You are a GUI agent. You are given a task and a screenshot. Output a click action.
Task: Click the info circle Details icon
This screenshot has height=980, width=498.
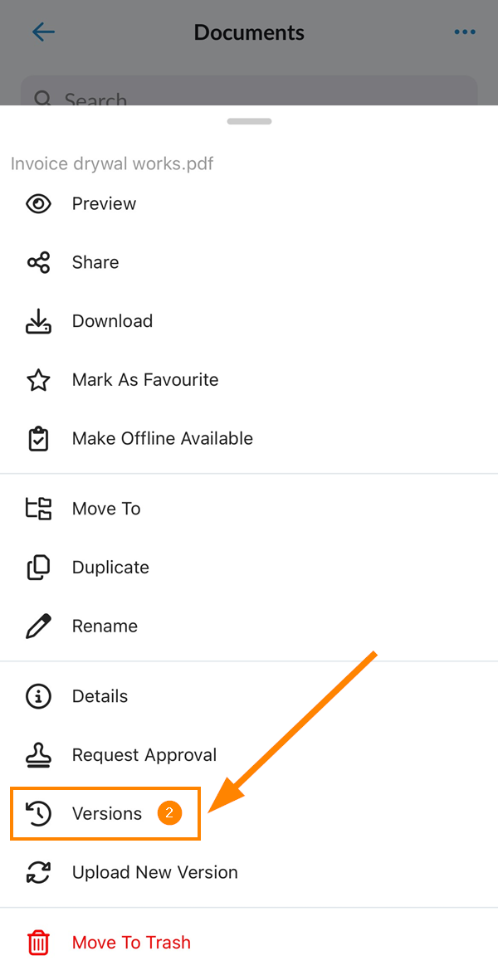[39, 696]
